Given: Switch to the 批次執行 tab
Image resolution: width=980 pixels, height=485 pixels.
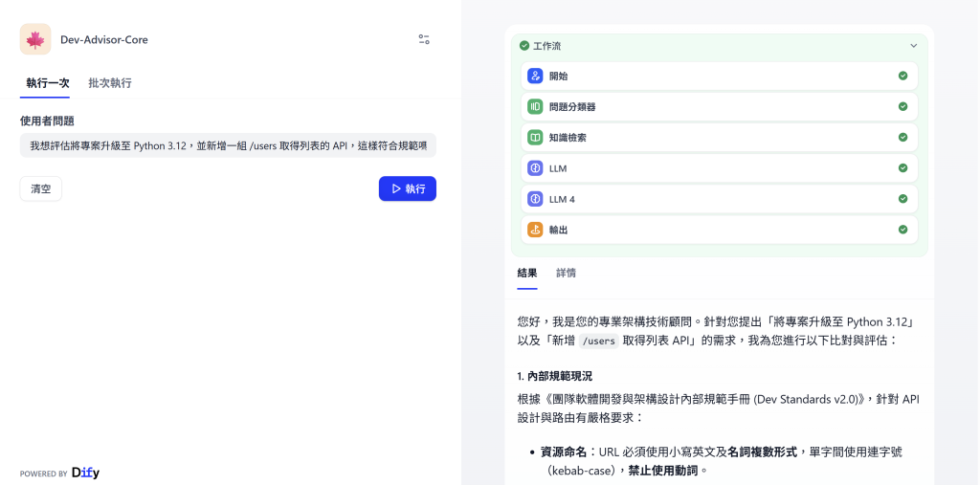Looking at the screenshot, I should point(110,83).
